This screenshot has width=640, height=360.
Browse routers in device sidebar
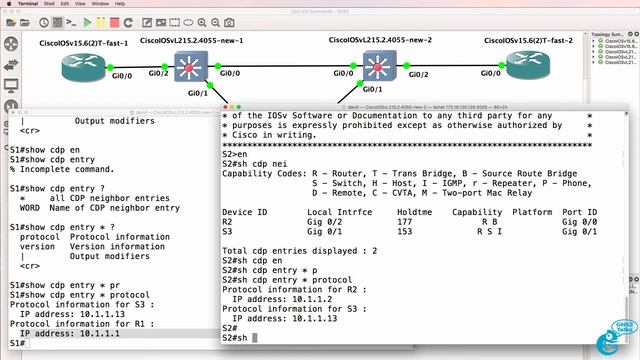tap(11, 44)
